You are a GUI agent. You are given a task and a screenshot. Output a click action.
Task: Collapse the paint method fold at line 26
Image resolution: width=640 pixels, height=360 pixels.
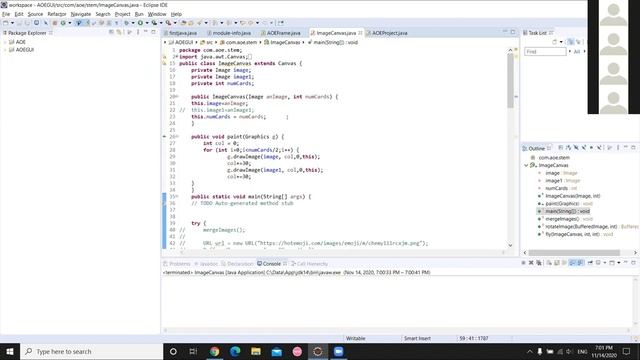click(x=177, y=136)
